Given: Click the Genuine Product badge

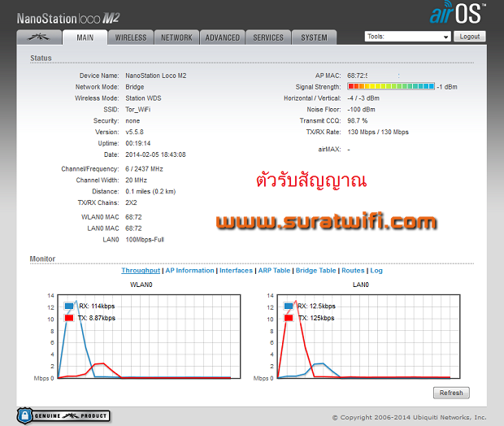Looking at the screenshot, I should click(63, 415).
